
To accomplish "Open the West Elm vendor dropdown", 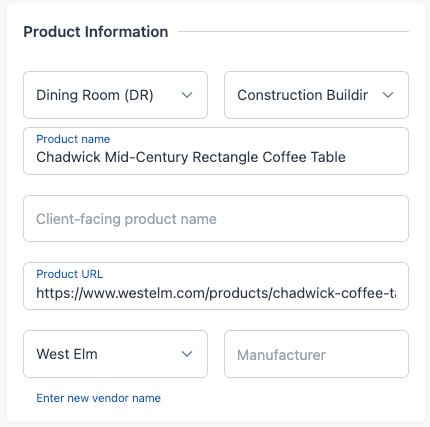I will pyautogui.click(x=115, y=354).
